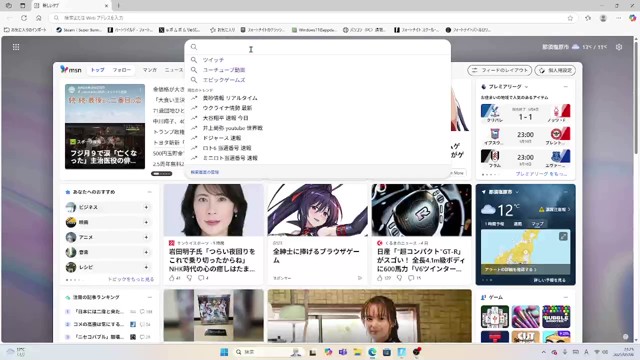This screenshot has width=640, height=360.
Task: Open the Mahjong game tile
Action: pyautogui.click(x=495, y=316)
